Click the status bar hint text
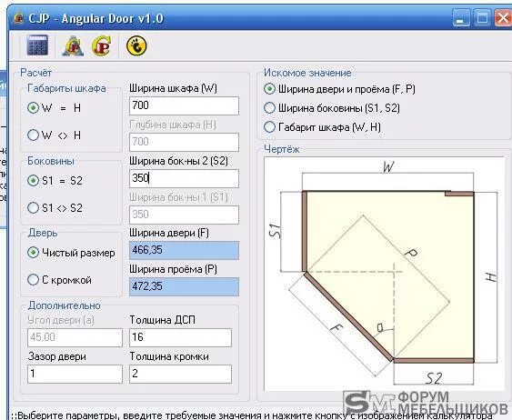This screenshot has width=512, height=420. point(251,415)
